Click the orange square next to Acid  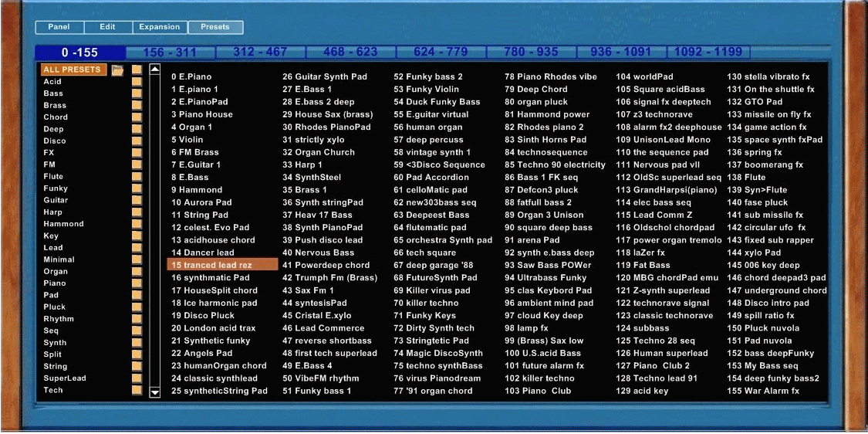[x=137, y=82]
